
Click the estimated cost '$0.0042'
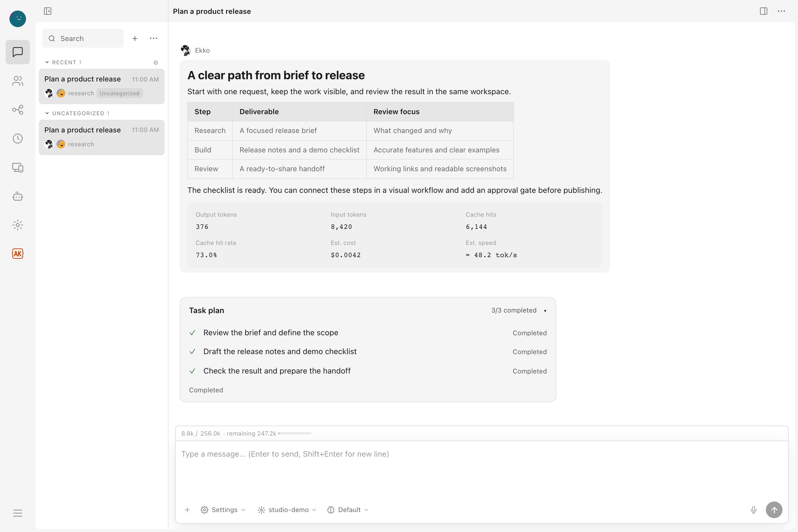(x=346, y=255)
